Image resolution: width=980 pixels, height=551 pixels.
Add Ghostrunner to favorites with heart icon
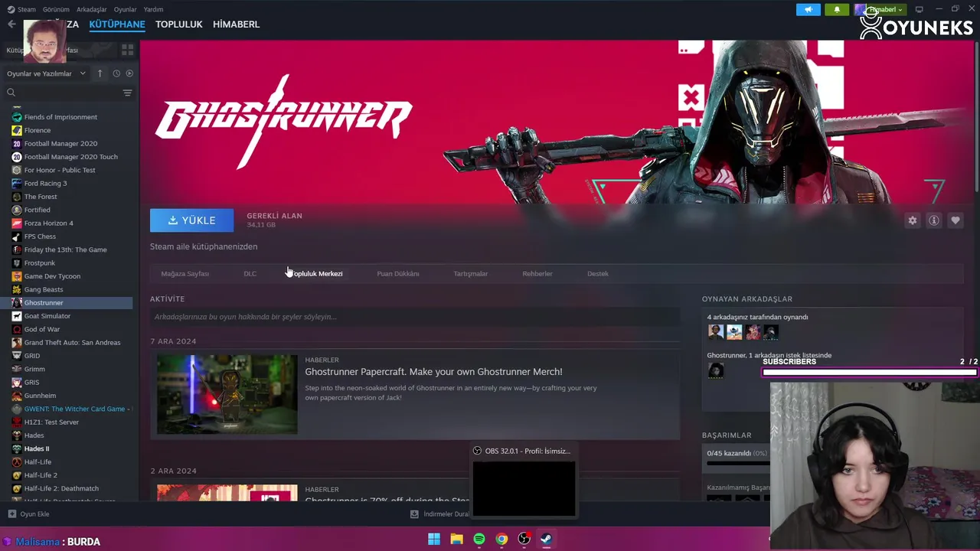click(955, 220)
